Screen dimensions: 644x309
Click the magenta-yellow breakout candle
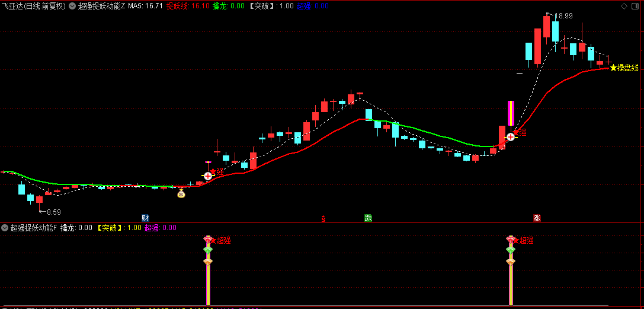(511, 113)
